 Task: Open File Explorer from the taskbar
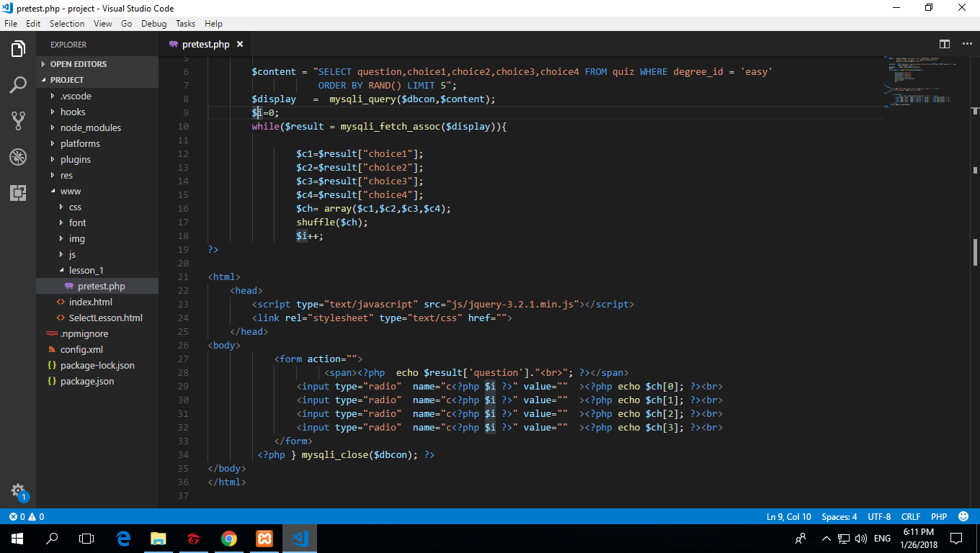(x=159, y=538)
